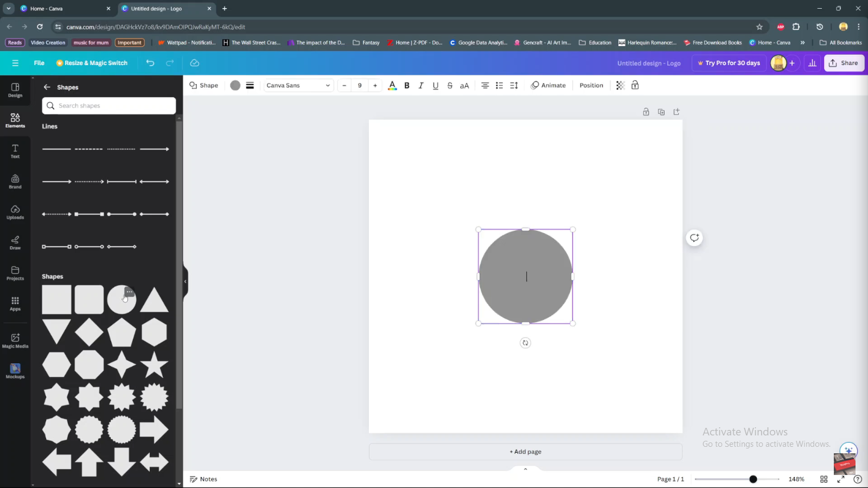868x488 pixels.
Task: Open the analytics chart icon
Action: pos(812,63)
